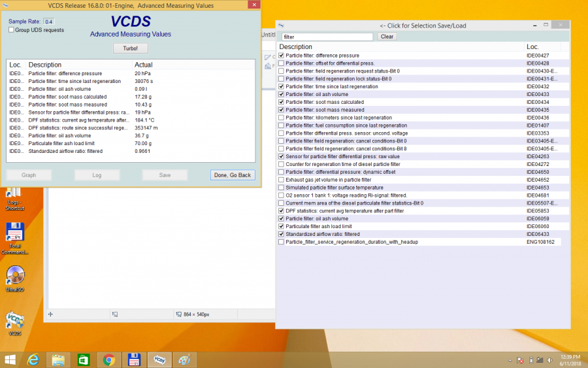Screen dimensions: 588x368
Task: Show hidden tray icons arrow
Action: point(510,361)
